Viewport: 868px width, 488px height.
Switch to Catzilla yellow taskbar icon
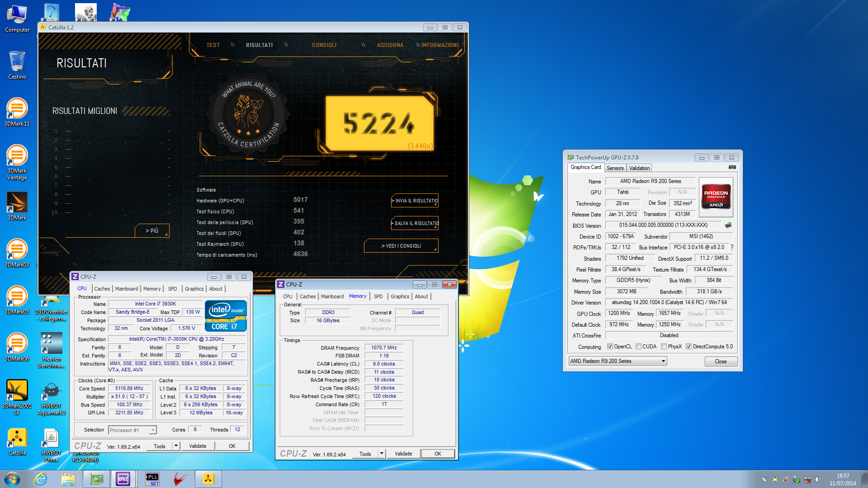(208, 479)
